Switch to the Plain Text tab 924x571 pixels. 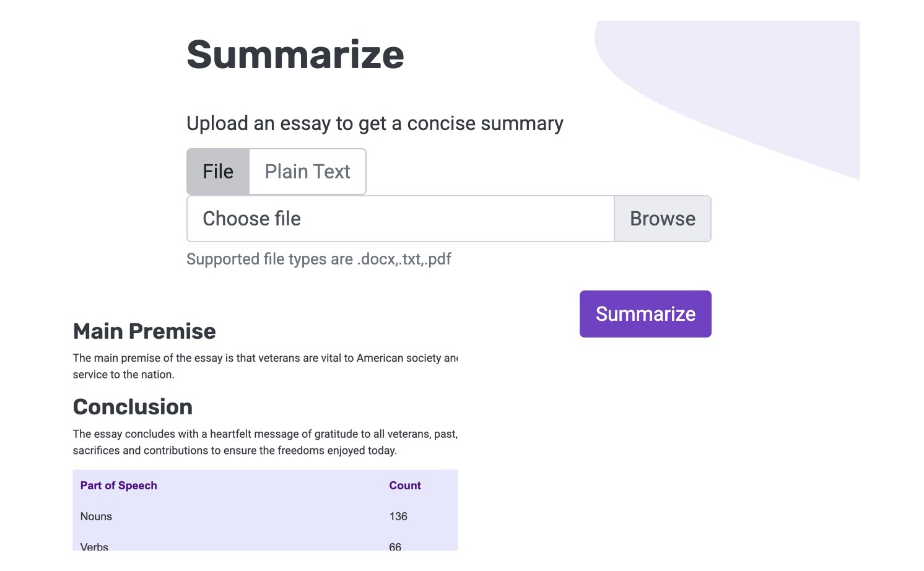(307, 172)
